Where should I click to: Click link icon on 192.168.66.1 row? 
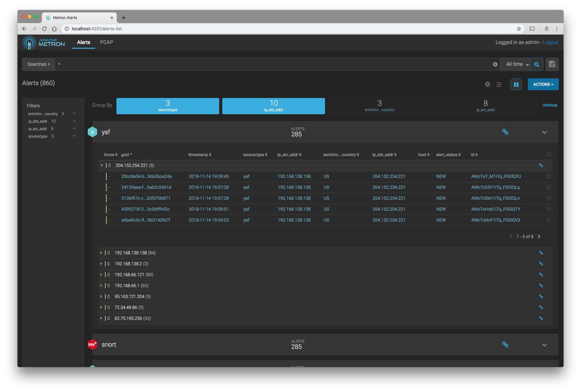click(x=541, y=286)
